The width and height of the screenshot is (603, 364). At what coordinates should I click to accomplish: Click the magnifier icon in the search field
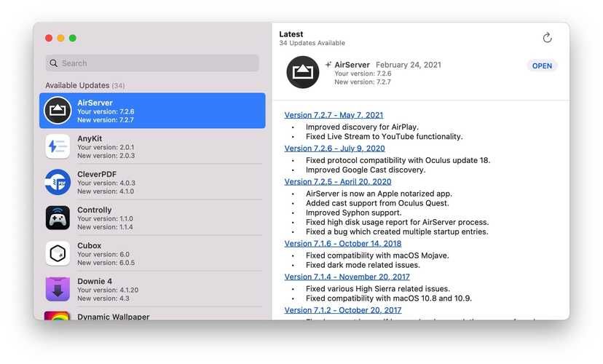click(x=53, y=63)
